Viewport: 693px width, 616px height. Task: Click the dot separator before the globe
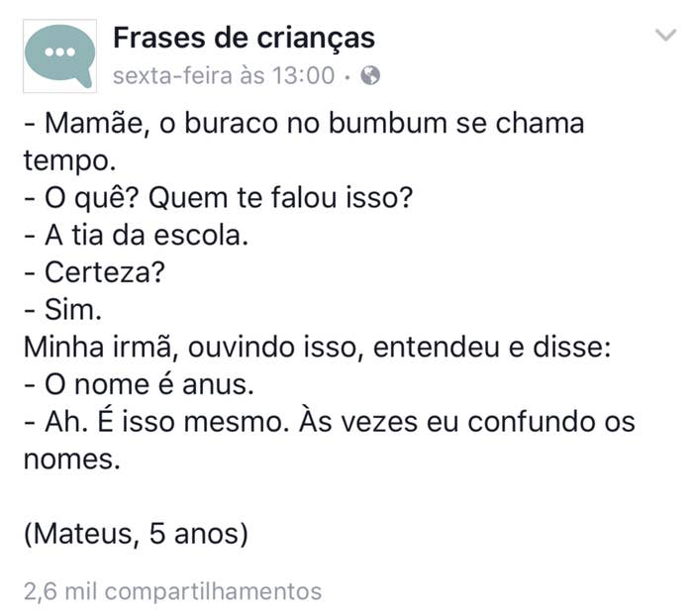(x=347, y=77)
